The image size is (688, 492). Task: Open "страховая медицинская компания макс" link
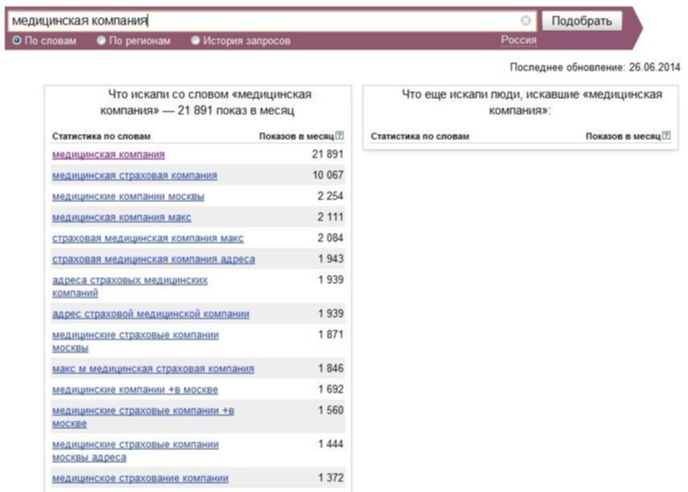[x=148, y=238]
